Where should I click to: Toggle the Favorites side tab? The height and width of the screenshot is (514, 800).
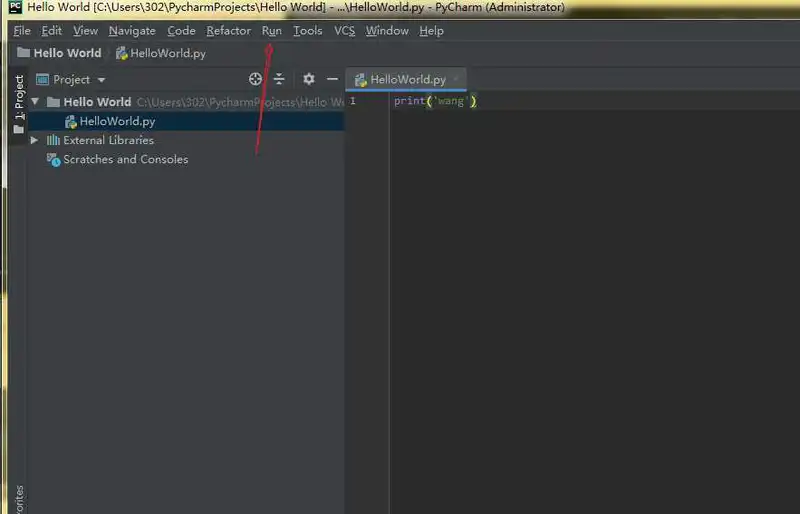pos(19,499)
